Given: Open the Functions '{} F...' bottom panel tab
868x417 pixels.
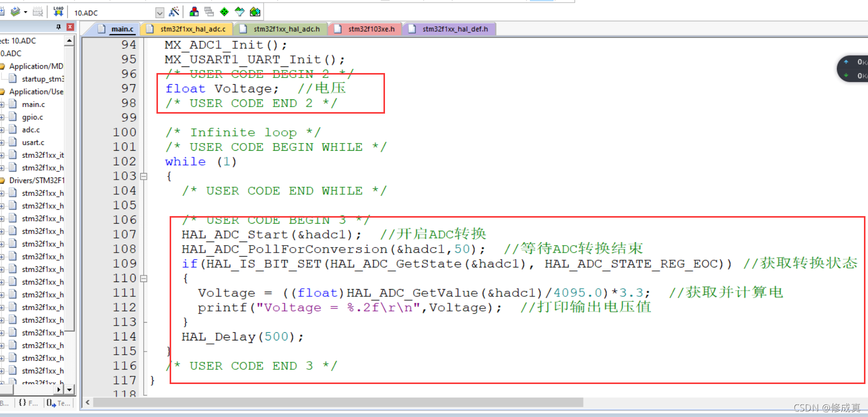Looking at the screenshot, I should tap(28, 403).
